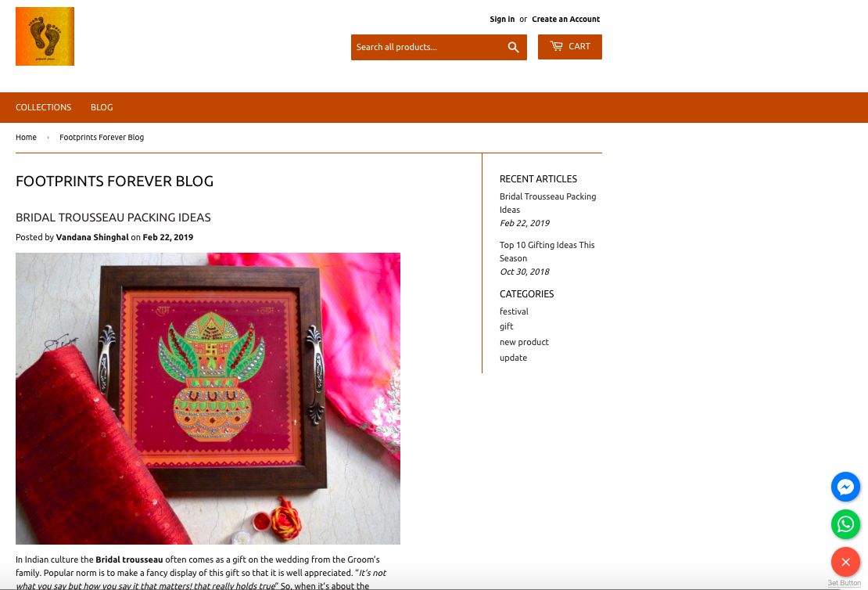The height and width of the screenshot is (590, 868).
Task: Select the update category
Action: (513, 358)
